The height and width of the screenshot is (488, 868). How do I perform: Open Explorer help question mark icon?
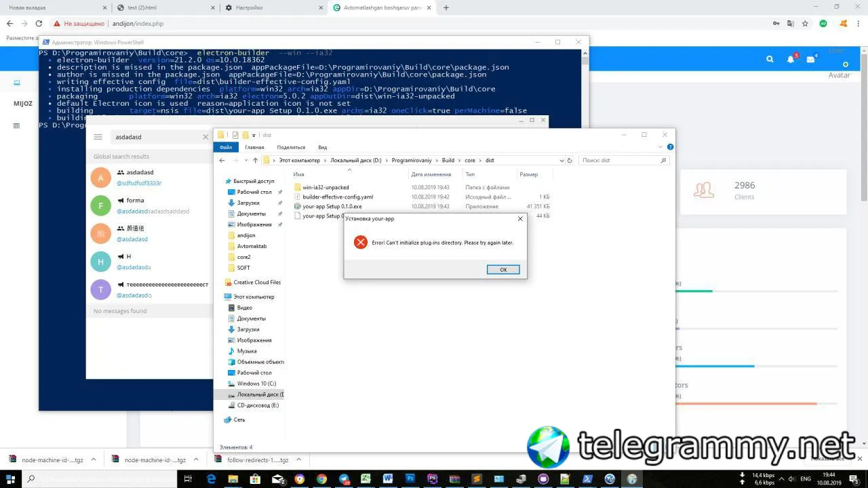pos(671,147)
